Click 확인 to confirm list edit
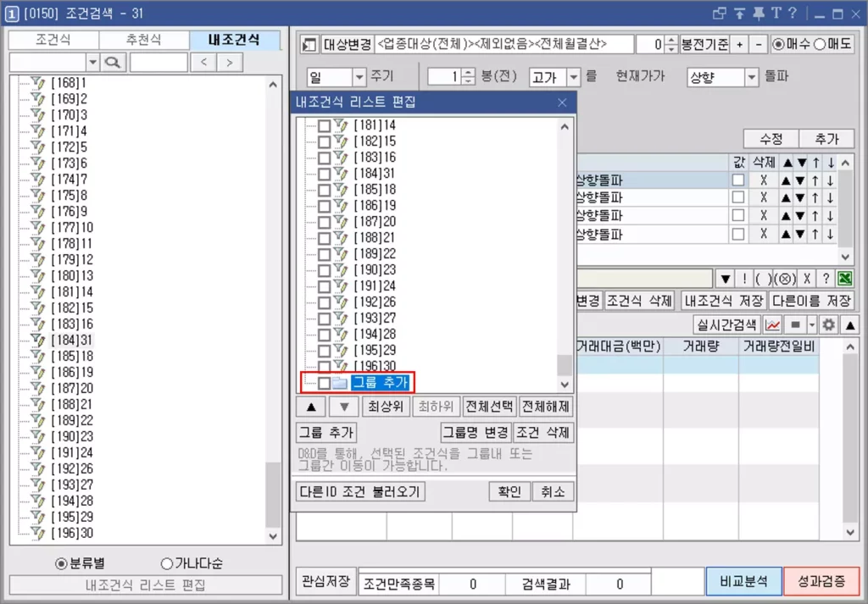Screen dimensions: 868x604 coord(509,491)
